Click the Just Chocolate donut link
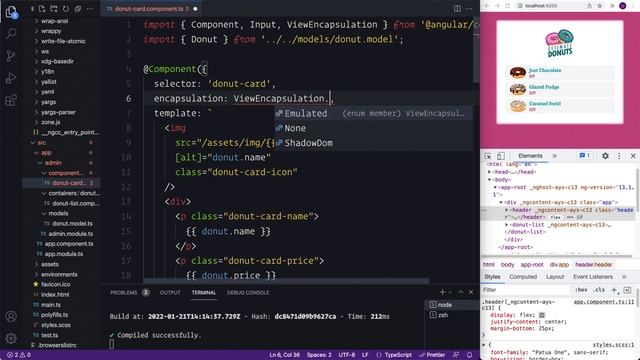The width and height of the screenshot is (640, 360). [x=545, y=71]
